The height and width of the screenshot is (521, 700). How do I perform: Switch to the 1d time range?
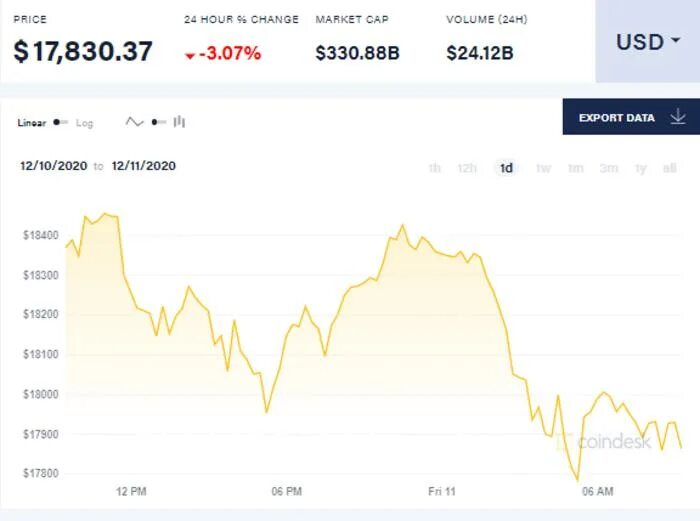click(x=506, y=168)
